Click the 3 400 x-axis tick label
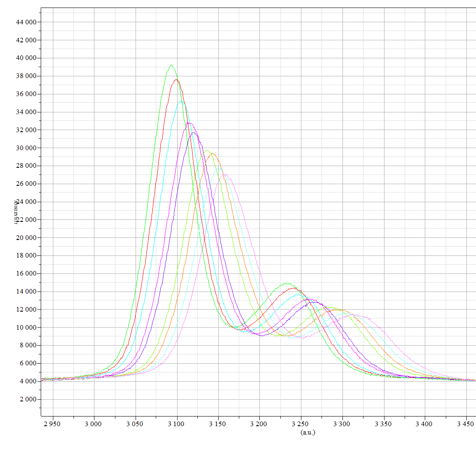 425,424
